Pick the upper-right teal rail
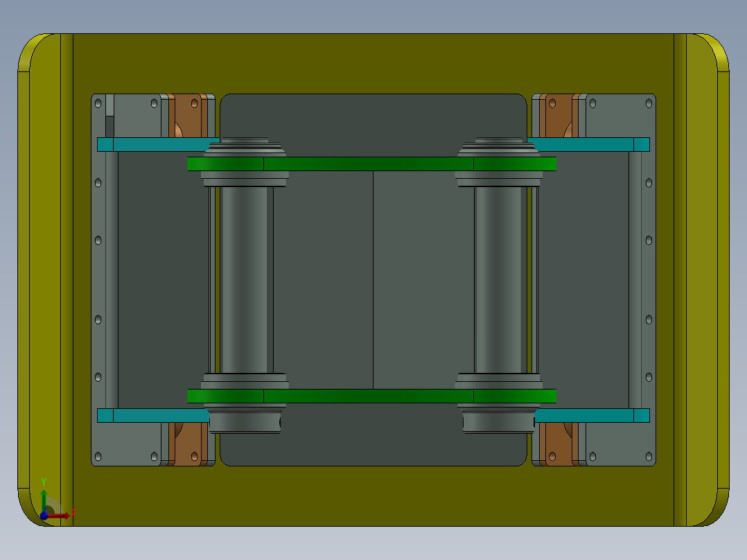Viewport: 747px width, 560px height. (x=588, y=144)
